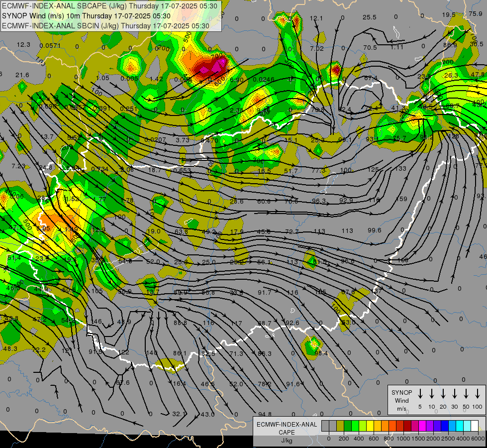Screen dimensions: 487x448
Task: Click the map value '43.0'
Action: coord(207,415)
